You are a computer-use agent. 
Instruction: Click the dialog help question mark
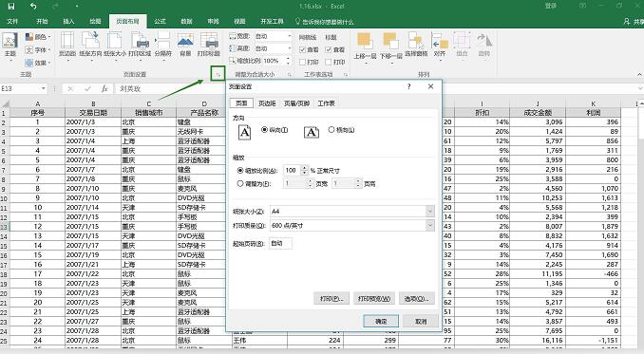tap(409, 86)
